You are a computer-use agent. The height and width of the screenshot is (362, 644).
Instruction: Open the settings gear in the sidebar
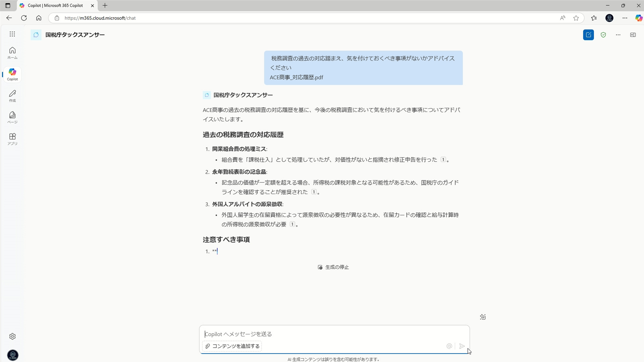click(12, 336)
